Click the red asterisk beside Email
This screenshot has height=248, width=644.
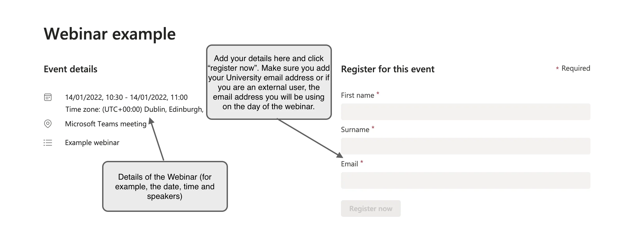[x=362, y=162]
